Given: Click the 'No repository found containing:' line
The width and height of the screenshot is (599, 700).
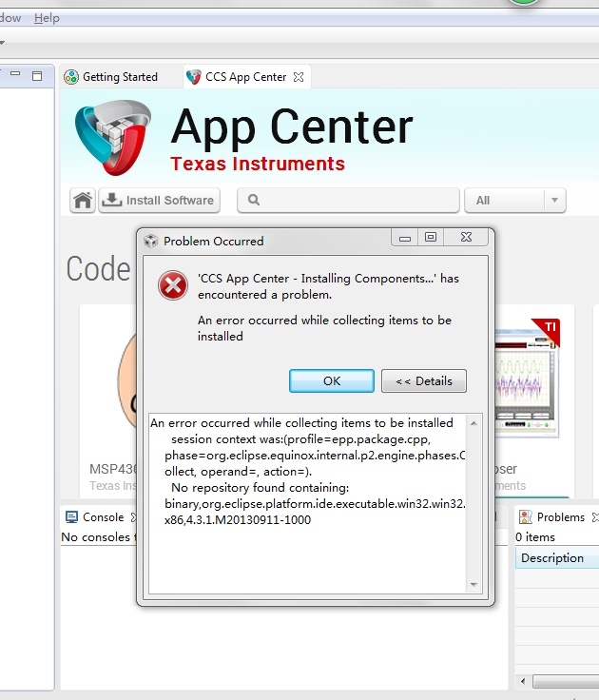Looking at the screenshot, I should point(260,488).
